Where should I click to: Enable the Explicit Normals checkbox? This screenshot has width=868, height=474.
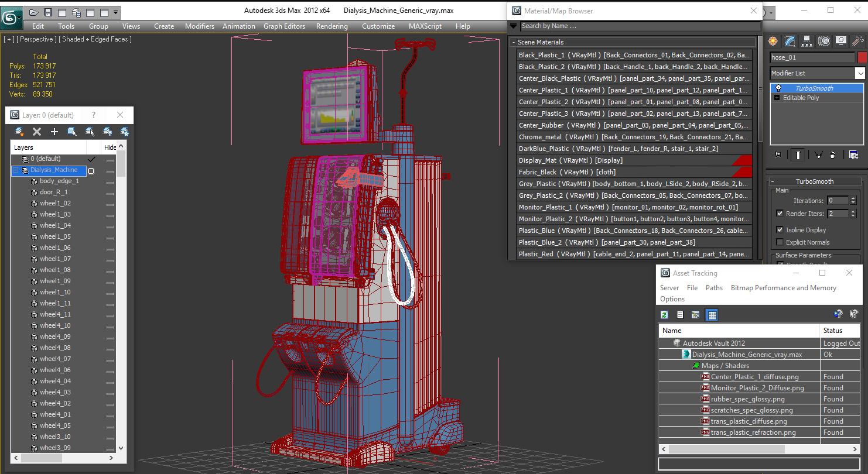pyautogui.click(x=778, y=242)
